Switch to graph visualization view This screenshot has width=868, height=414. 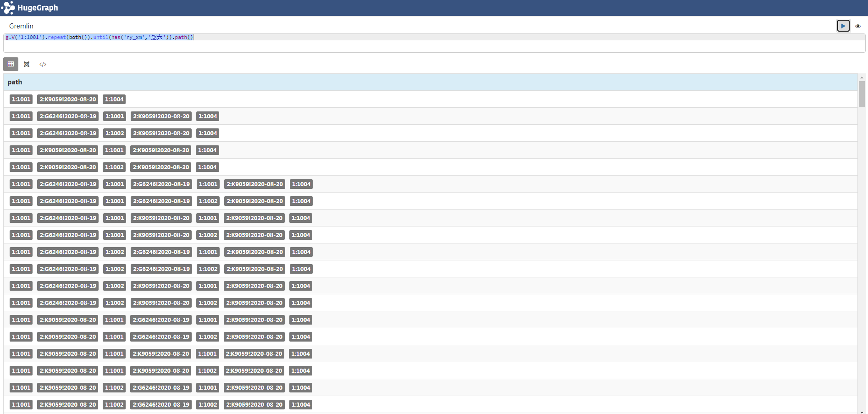click(x=27, y=64)
